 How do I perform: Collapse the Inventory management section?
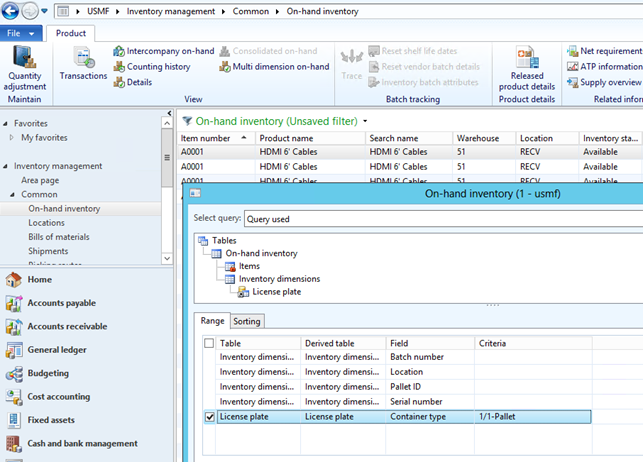7,166
